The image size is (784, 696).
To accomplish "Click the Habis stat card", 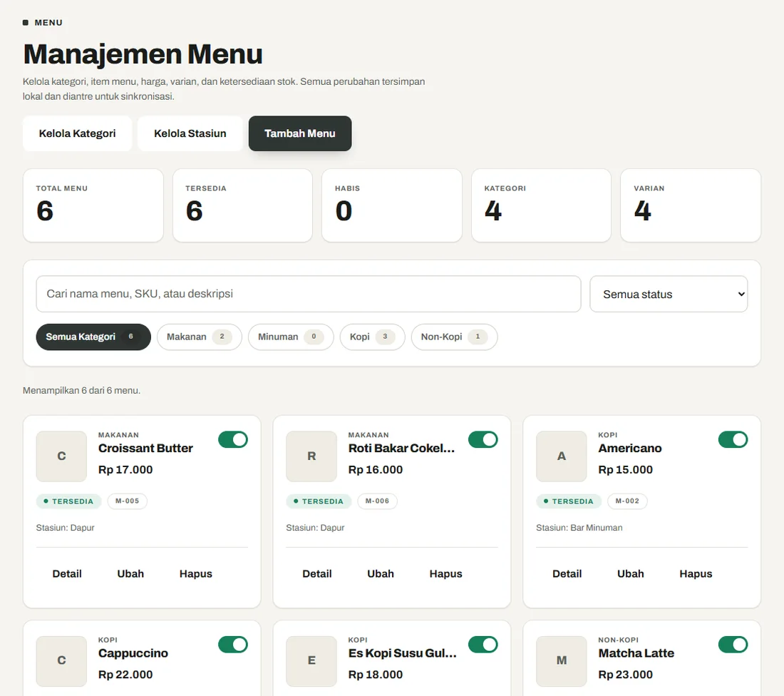I will click(392, 205).
